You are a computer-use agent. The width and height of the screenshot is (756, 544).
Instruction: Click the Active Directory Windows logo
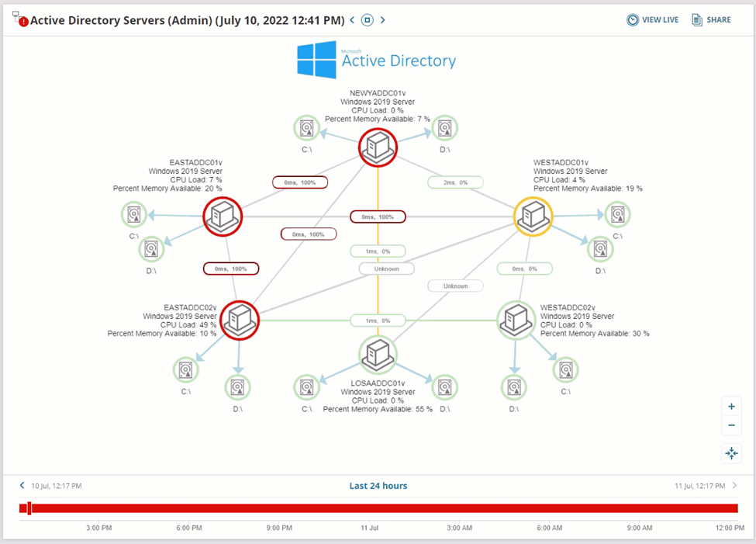(316, 60)
